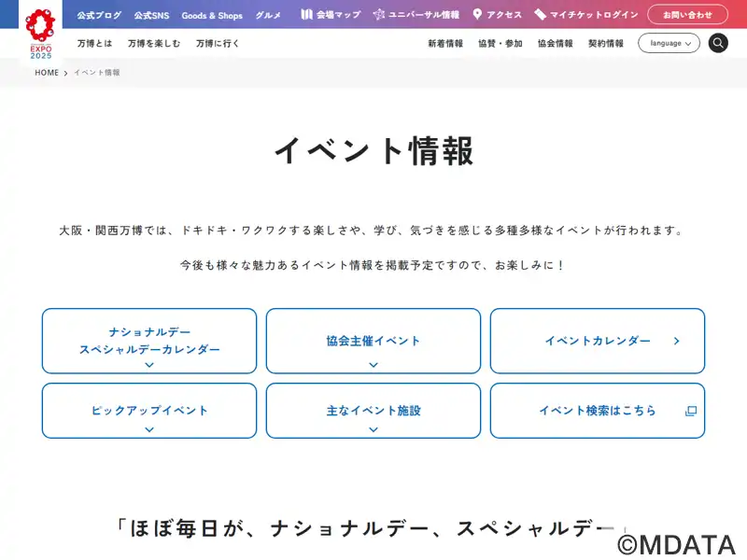The image size is (747, 560).
Task: Go to 協会情報 page
Action: (x=555, y=43)
